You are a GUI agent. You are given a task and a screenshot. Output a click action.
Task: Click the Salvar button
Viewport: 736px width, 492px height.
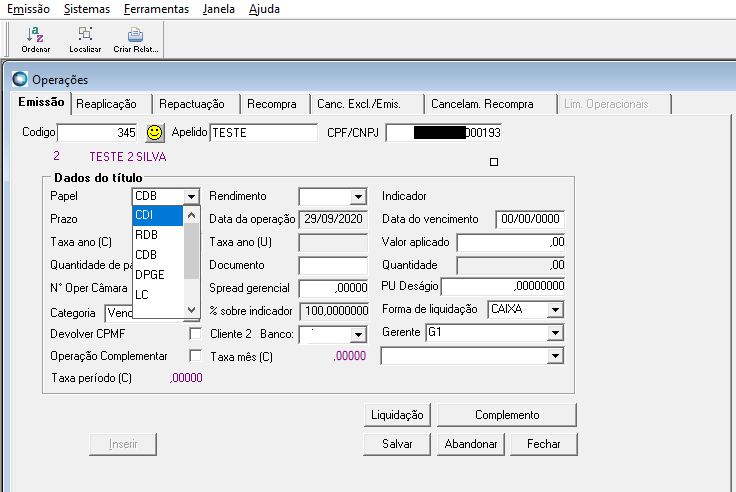point(397,444)
